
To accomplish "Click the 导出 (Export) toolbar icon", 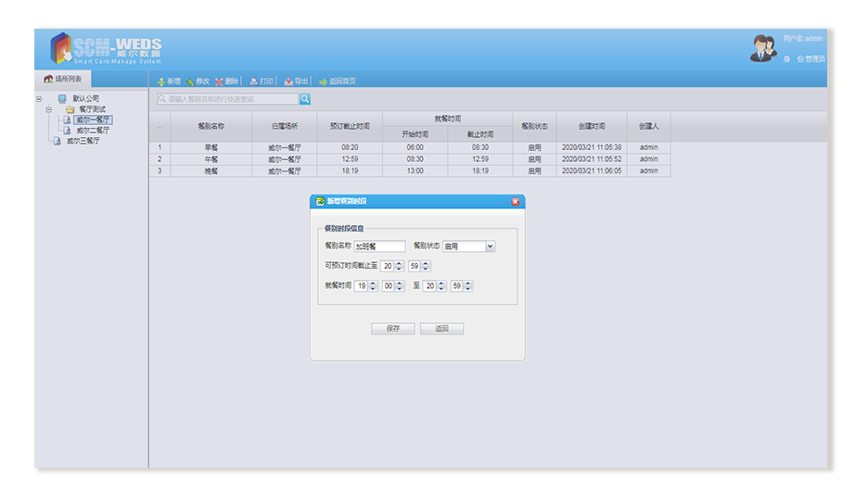I will 289,82.
